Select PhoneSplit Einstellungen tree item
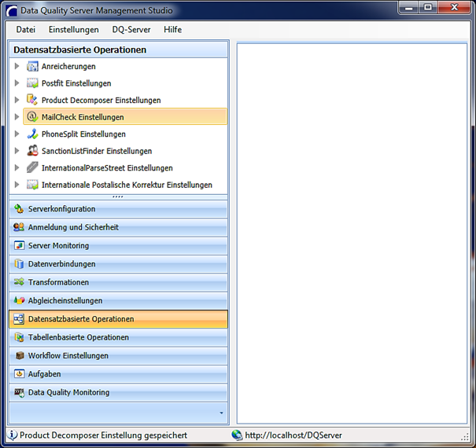476x448 pixels. coord(83,134)
